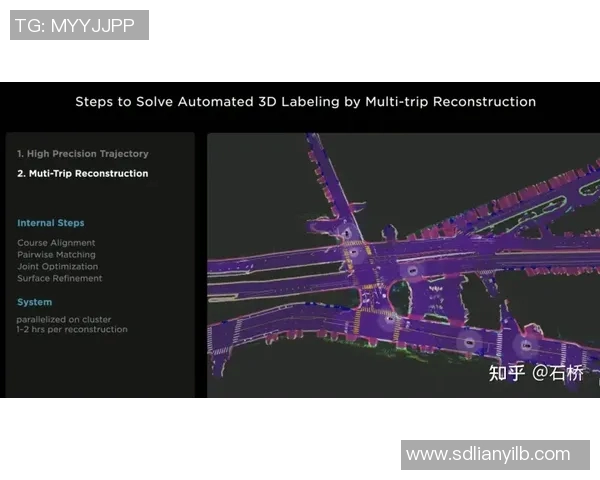Click the slide title about Automated 3D Labeling
Viewport: 600px width, 480px height.
(305, 102)
